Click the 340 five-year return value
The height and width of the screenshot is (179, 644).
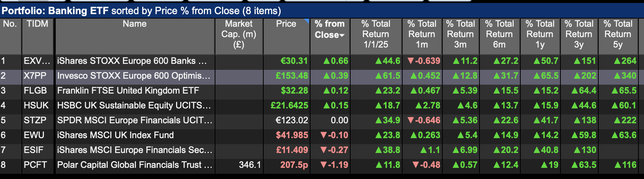[625, 76]
